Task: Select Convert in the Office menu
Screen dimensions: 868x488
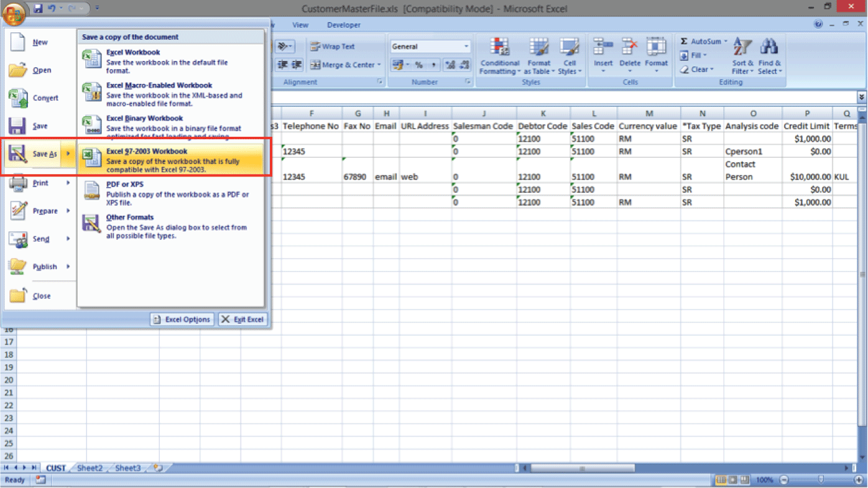Action: pos(39,98)
